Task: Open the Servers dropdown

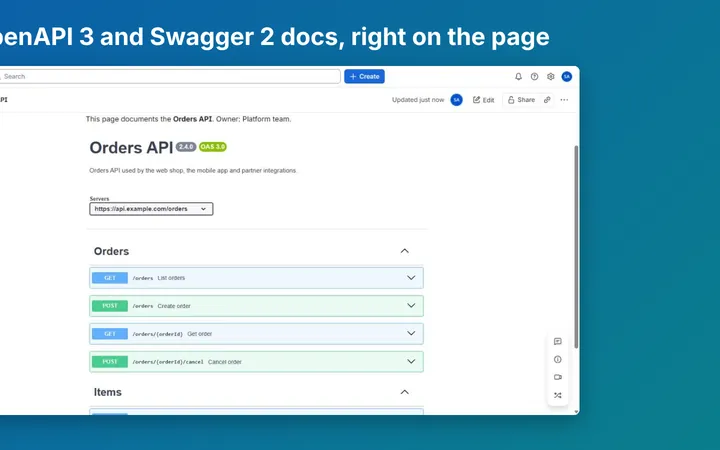Action: pos(151,209)
